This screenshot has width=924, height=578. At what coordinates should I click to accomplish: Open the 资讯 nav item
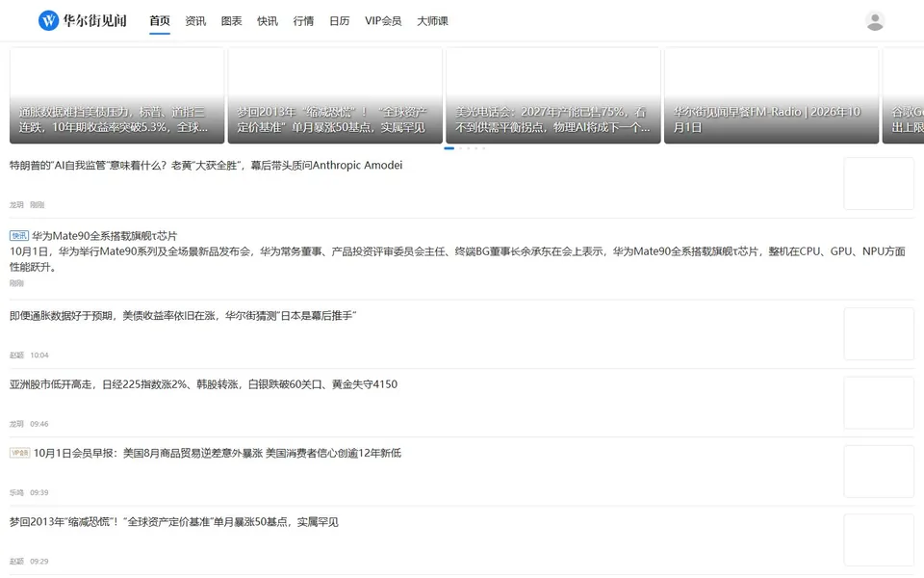point(195,20)
